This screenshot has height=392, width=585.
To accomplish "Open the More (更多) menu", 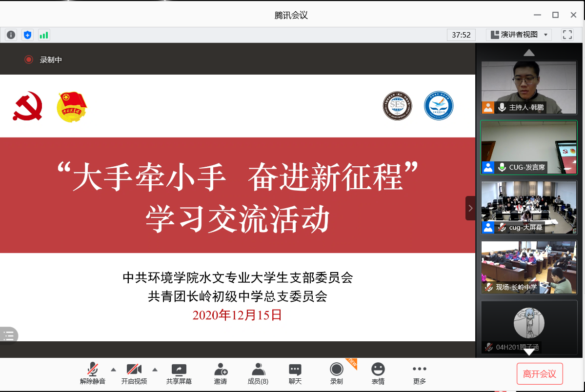I will click(x=419, y=374).
